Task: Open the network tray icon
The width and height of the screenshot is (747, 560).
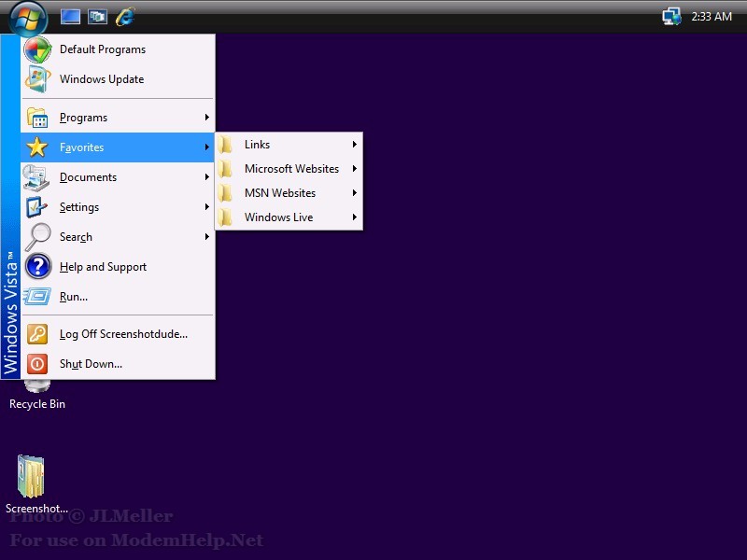Action: 671,17
